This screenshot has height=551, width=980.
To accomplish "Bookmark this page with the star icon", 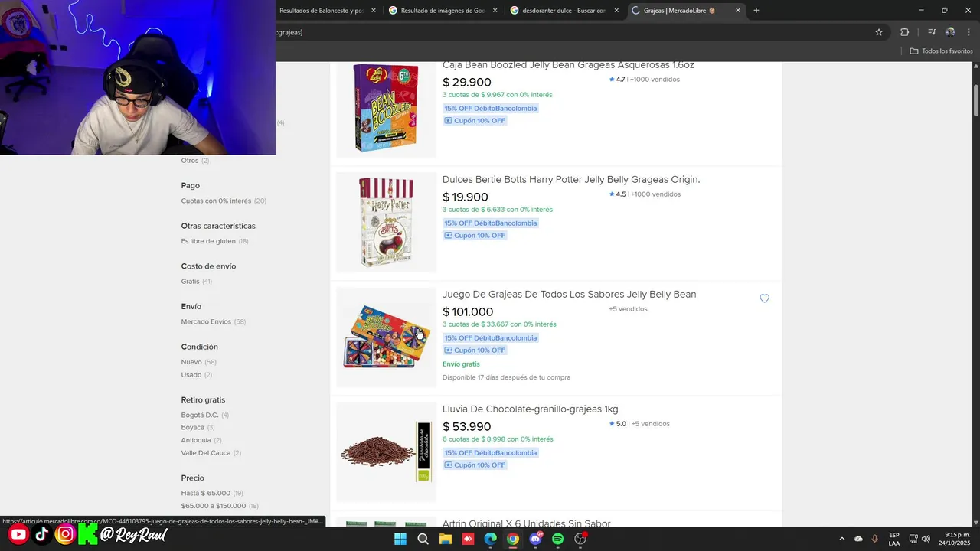I will point(879,32).
